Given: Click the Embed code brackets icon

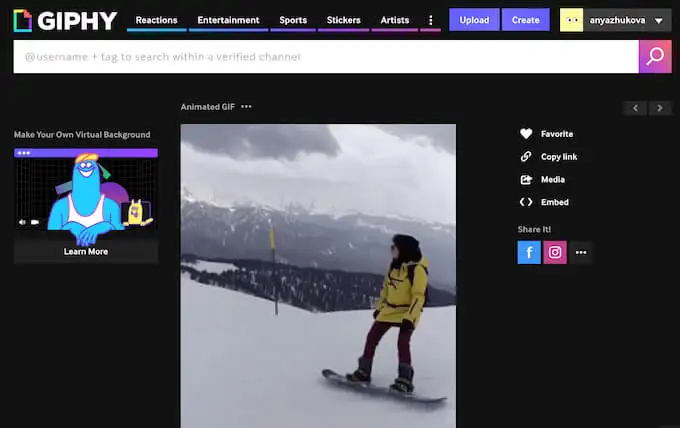Looking at the screenshot, I should coord(526,202).
